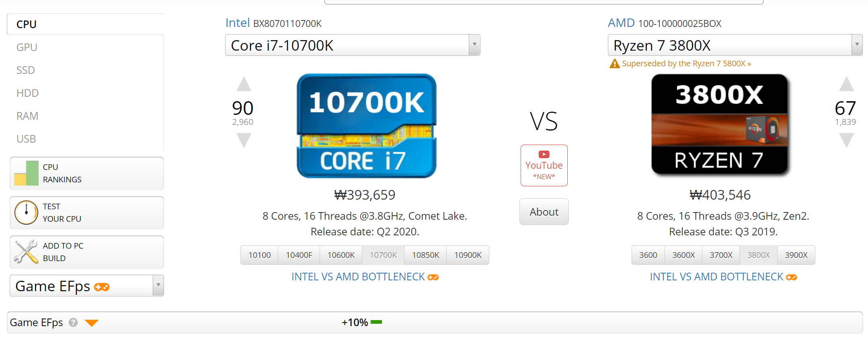Open the Ryzen 7 3800X dropdown arrow

[x=857, y=45]
